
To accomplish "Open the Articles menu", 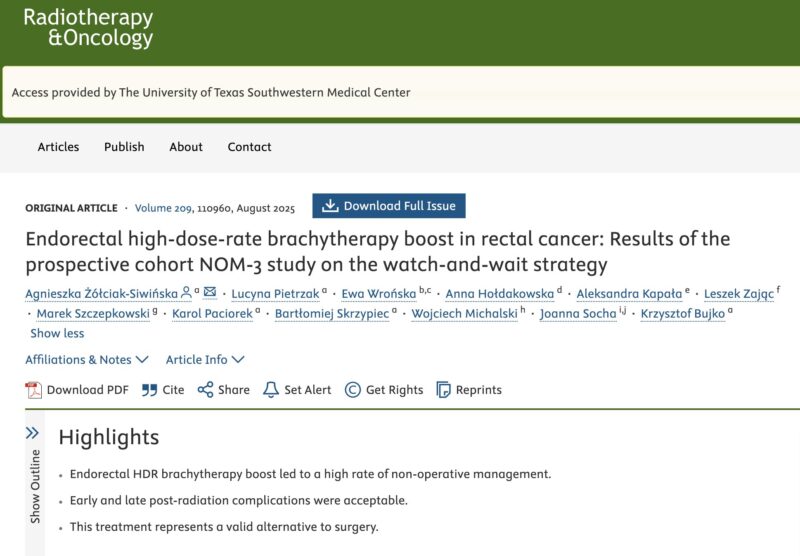I will (x=58, y=147).
